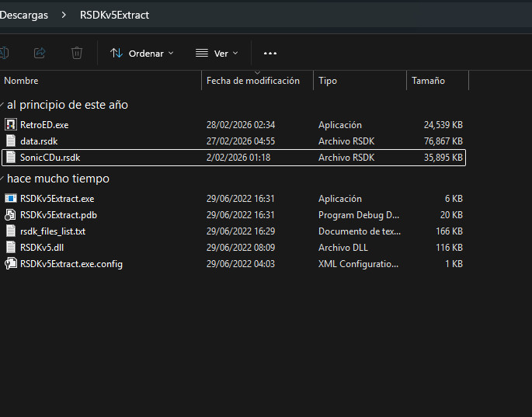Click RSDKv5Extract in the address breadcrumb
The image size is (532, 417).
(x=114, y=15)
